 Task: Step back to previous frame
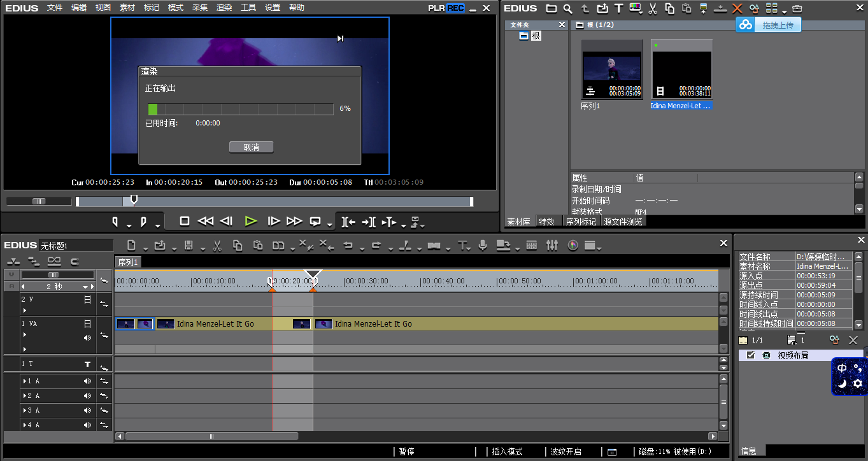[226, 221]
